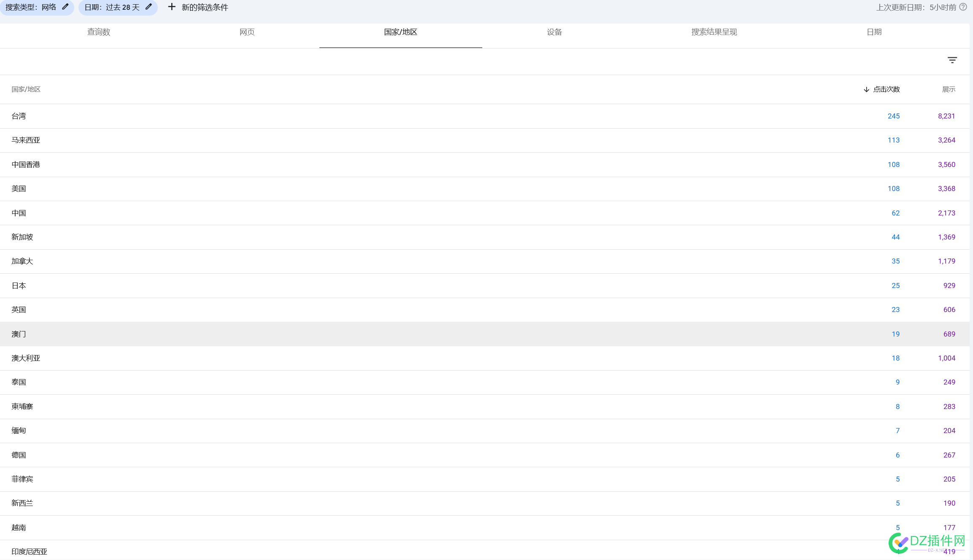
Task: Click the 62 clicks value for 中国
Action: pos(895,213)
